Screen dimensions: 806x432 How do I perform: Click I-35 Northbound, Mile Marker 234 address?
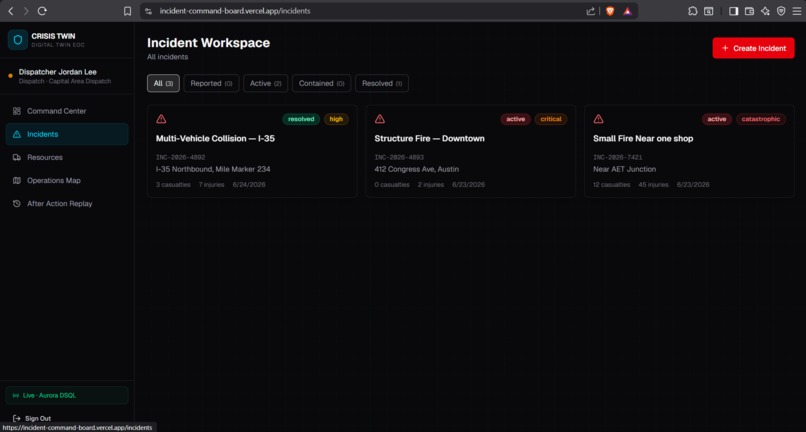coord(213,169)
